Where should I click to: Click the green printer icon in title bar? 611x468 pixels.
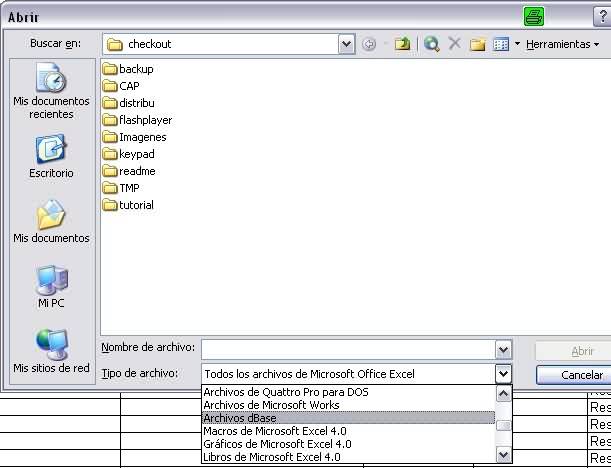534,16
